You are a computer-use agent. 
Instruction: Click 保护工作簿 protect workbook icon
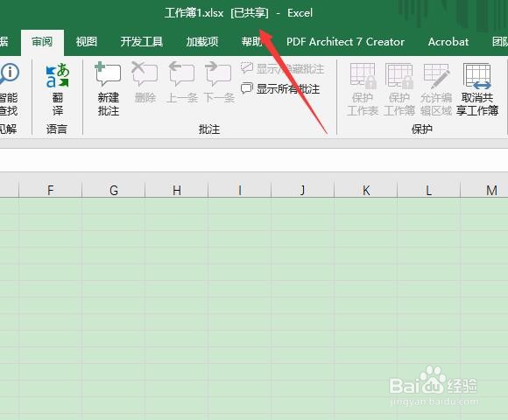399,89
